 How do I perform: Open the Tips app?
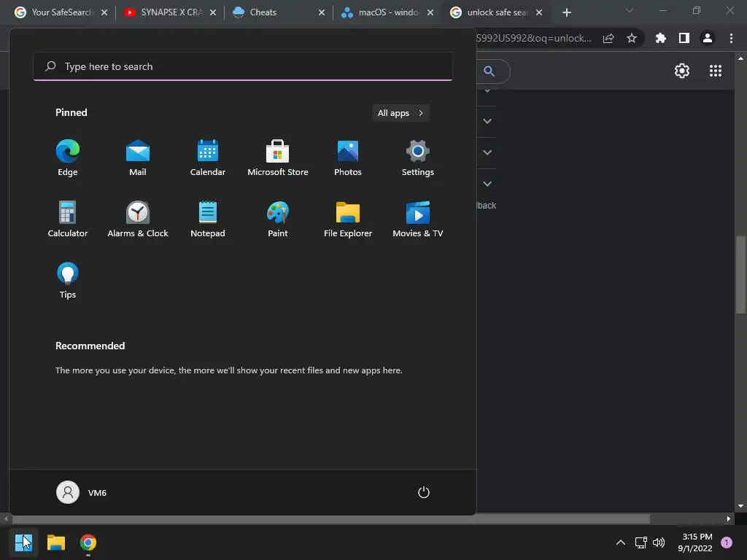coord(68,281)
